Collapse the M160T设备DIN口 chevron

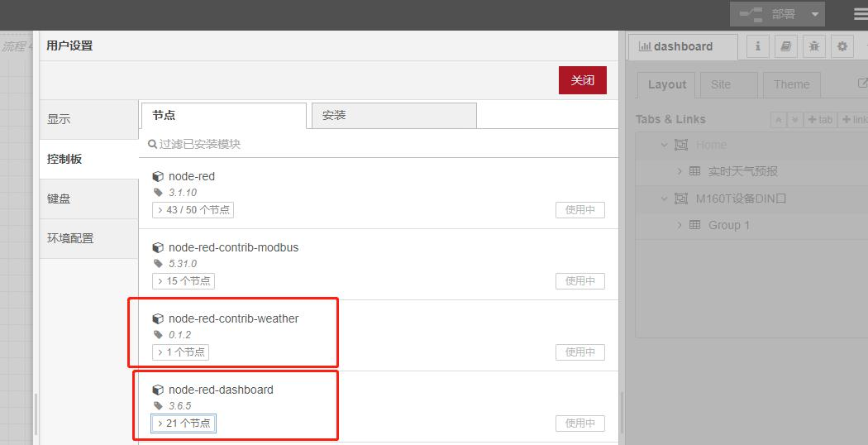(665, 199)
